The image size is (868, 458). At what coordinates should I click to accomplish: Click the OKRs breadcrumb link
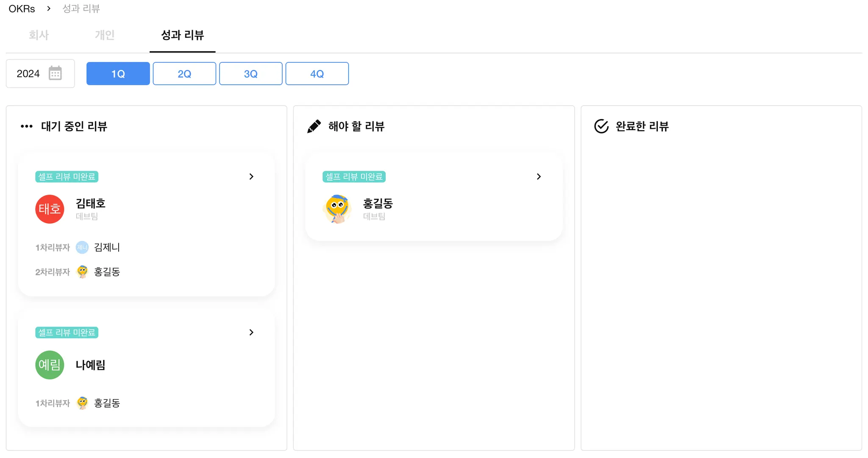[22, 8]
